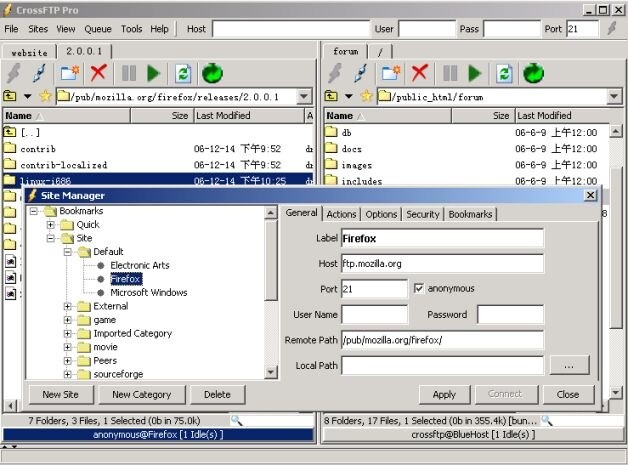Viewport: 628px width, 465px height.
Task: Click the main toolbar Host field
Action: pos(291,29)
